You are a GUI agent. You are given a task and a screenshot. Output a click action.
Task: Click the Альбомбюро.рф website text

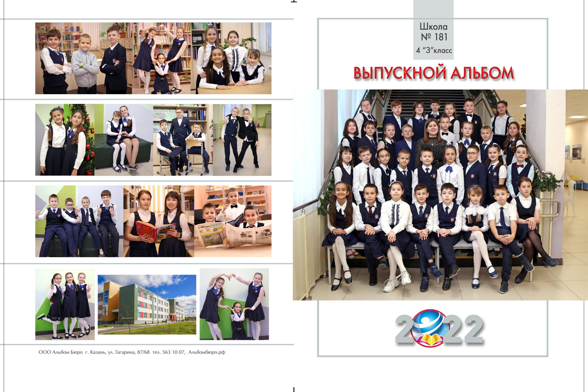pyautogui.click(x=206, y=352)
